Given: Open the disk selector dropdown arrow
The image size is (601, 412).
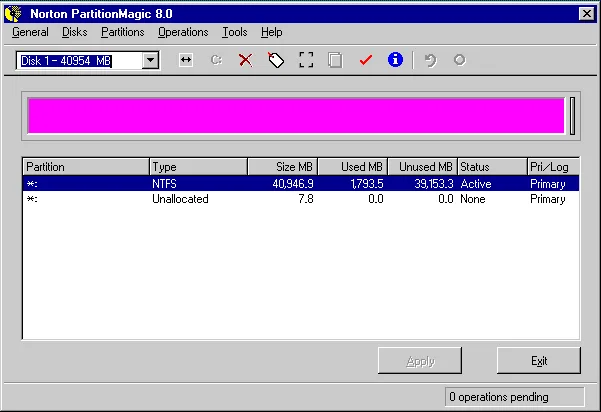Looking at the screenshot, I should [151, 60].
